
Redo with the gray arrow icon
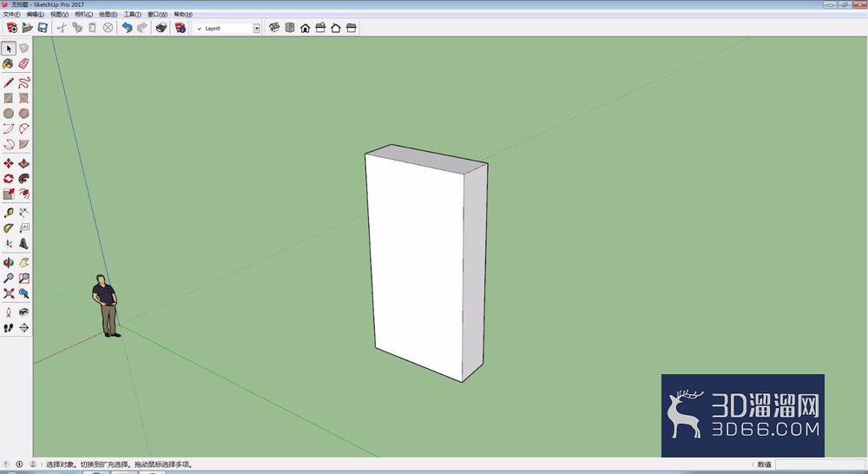142,28
